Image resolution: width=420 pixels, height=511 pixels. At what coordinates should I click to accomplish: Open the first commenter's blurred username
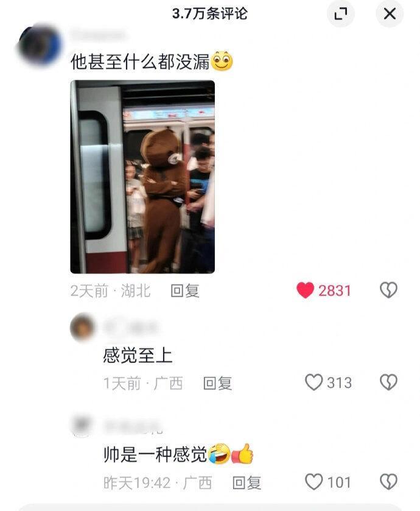[97, 34]
